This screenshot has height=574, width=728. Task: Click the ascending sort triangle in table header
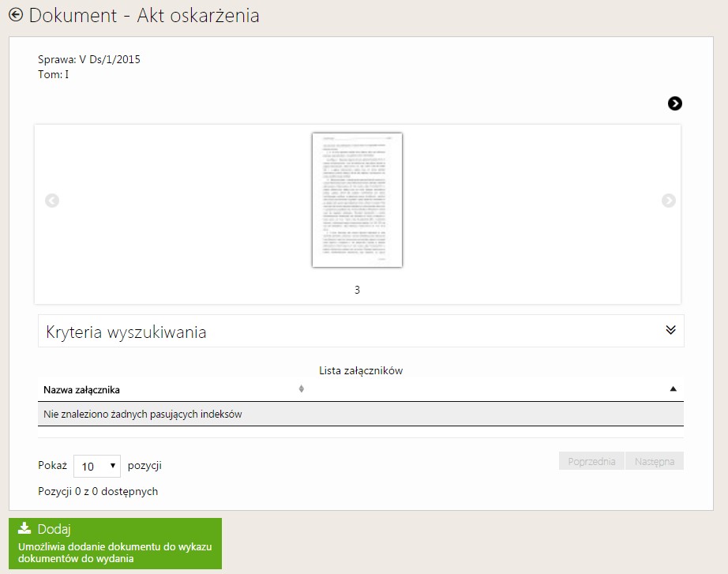pyautogui.click(x=673, y=389)
